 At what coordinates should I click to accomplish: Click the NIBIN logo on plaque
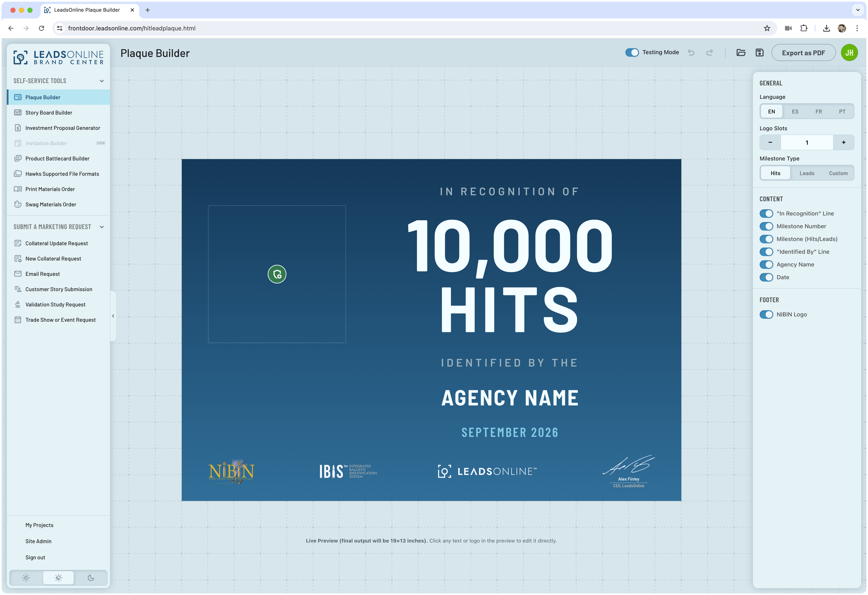pos(231,471)
